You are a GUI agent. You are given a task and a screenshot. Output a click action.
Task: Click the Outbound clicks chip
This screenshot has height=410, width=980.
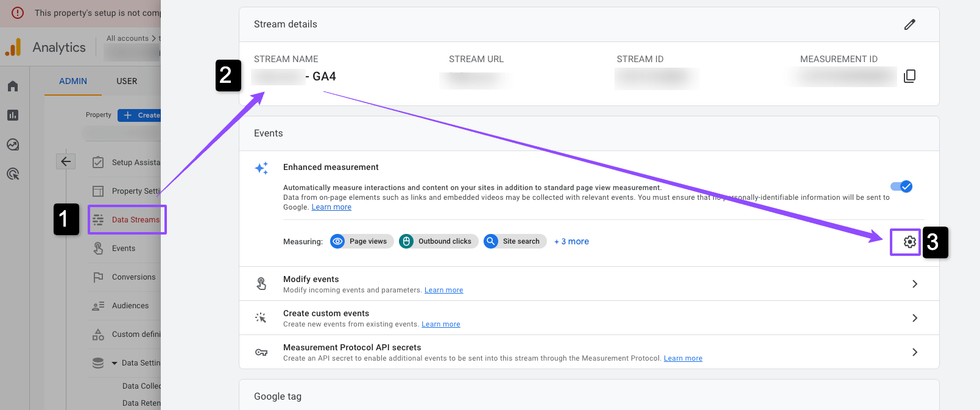tap(439, 241)
